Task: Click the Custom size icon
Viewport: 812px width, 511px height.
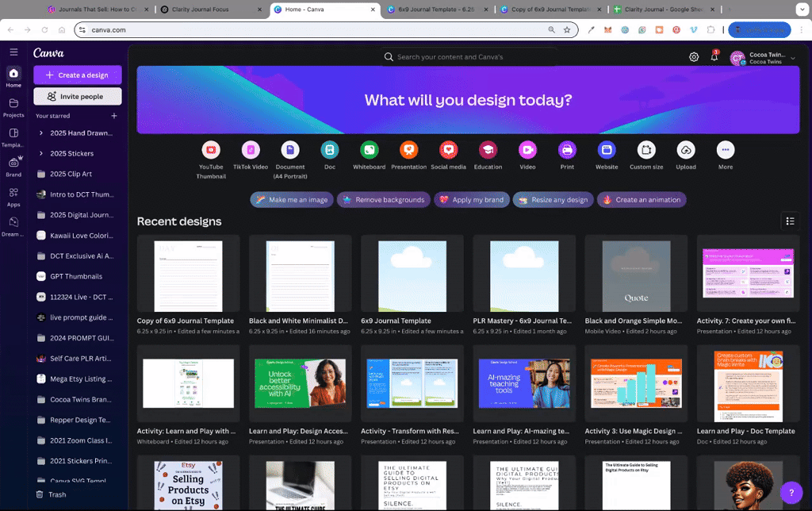Action: click(646, 150)
